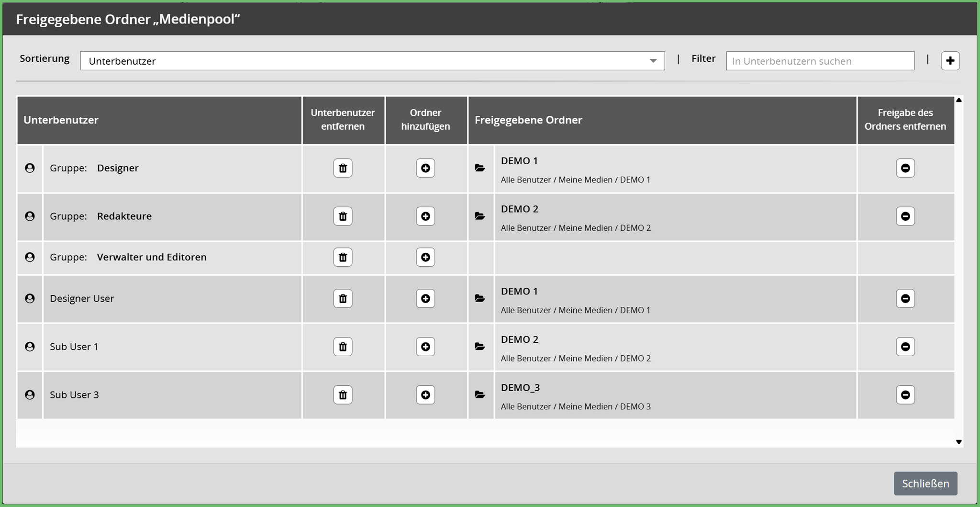980x507 pixels.
Task: Delete Sub User 3 with trash icon
Action: tap(343, 395)
